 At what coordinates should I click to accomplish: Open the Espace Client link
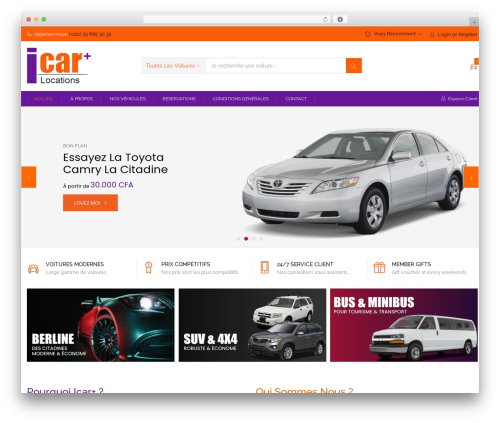coord(462,99)
